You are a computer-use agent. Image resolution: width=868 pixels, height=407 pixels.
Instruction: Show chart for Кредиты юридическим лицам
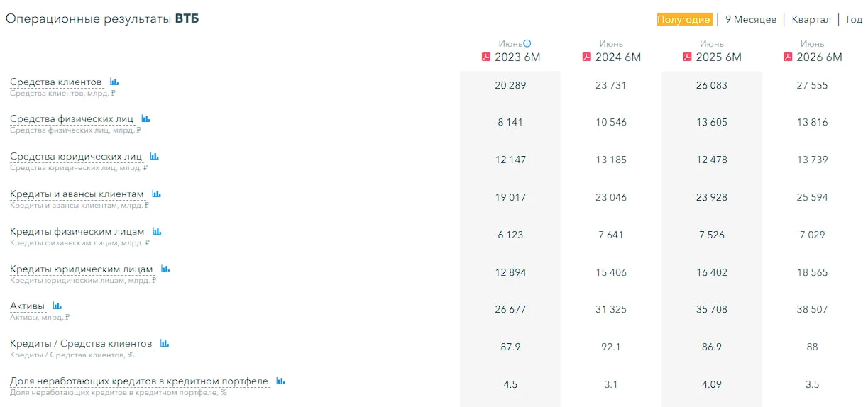165,269
